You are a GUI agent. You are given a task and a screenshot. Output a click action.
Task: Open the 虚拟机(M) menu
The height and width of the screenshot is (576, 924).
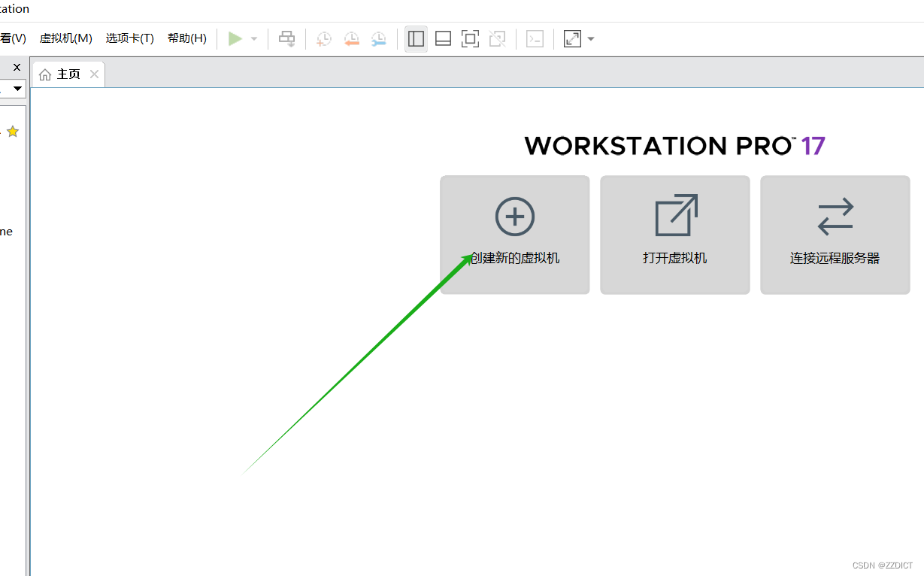(x=66, y=38)
